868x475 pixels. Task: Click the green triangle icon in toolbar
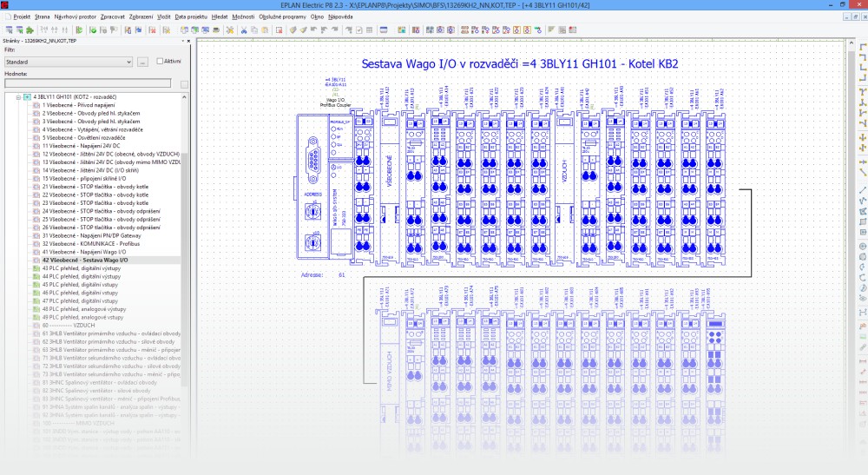point(79,30)
